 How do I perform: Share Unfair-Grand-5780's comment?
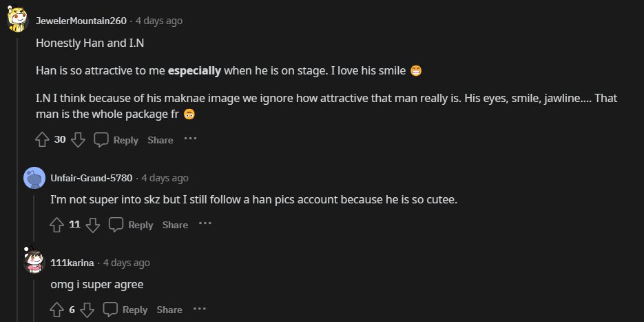pos(176,225)
